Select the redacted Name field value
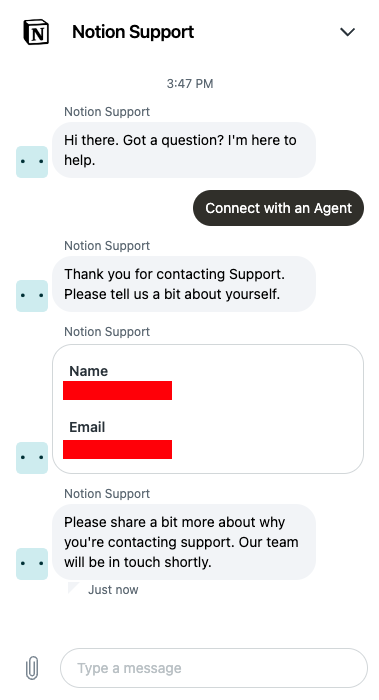Image resolution: width=379 pixels, height=700 pixels. [117, 390]
